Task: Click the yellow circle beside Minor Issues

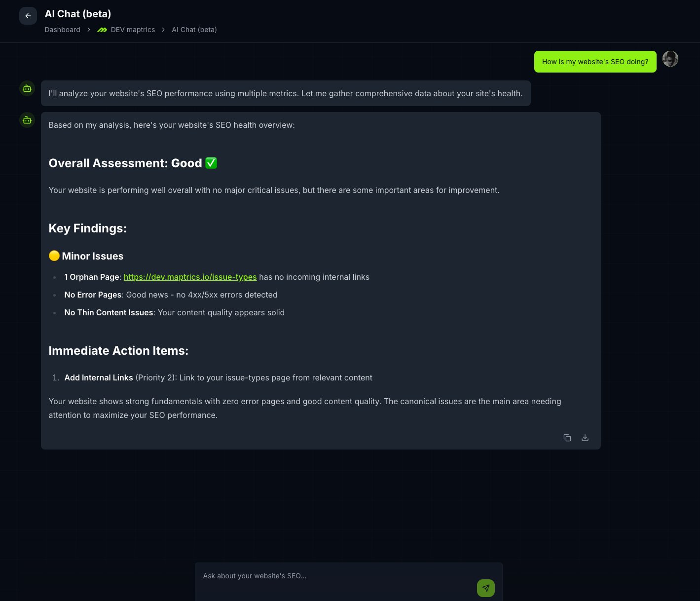Action: click(54, 256)
